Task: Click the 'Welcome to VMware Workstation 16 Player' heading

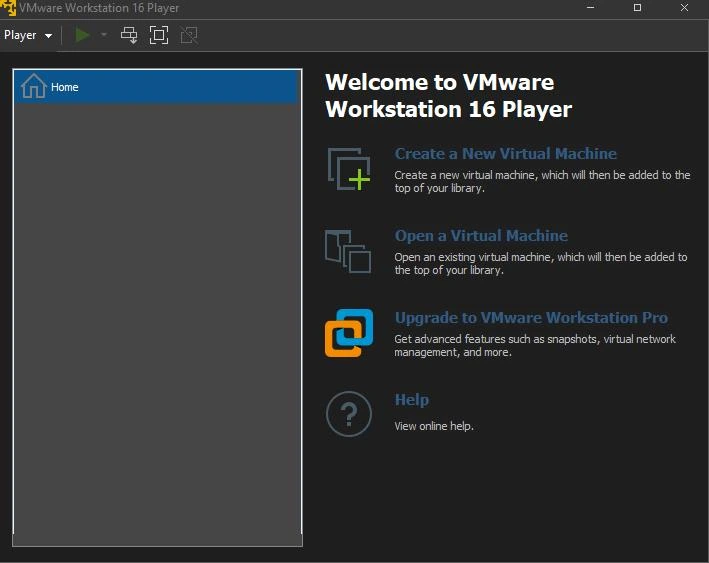Action: [x=448, y=95]
